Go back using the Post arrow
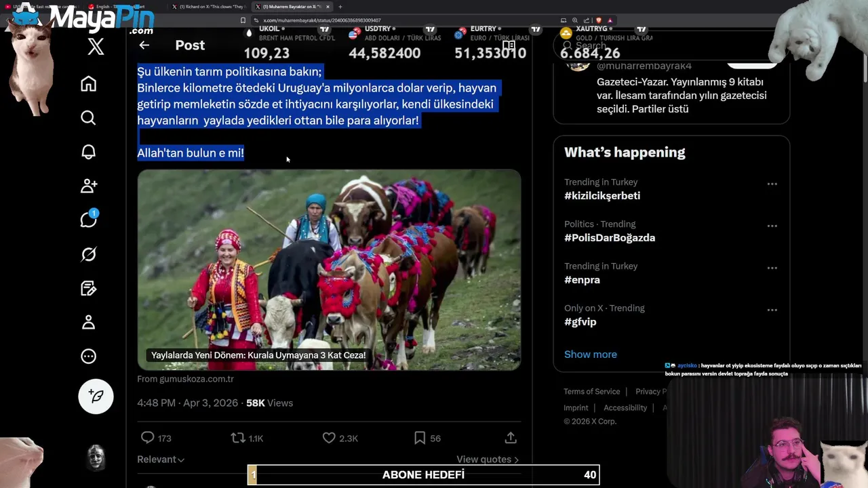 [x=144, y=45]
